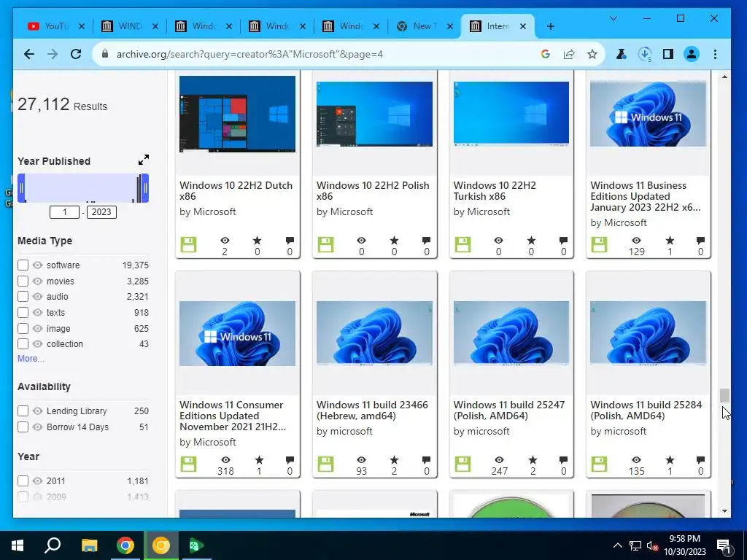Viewport: 747px width, 560px height.
Task: Check the Borrow 14 Days availability
Action: point(23,427)
